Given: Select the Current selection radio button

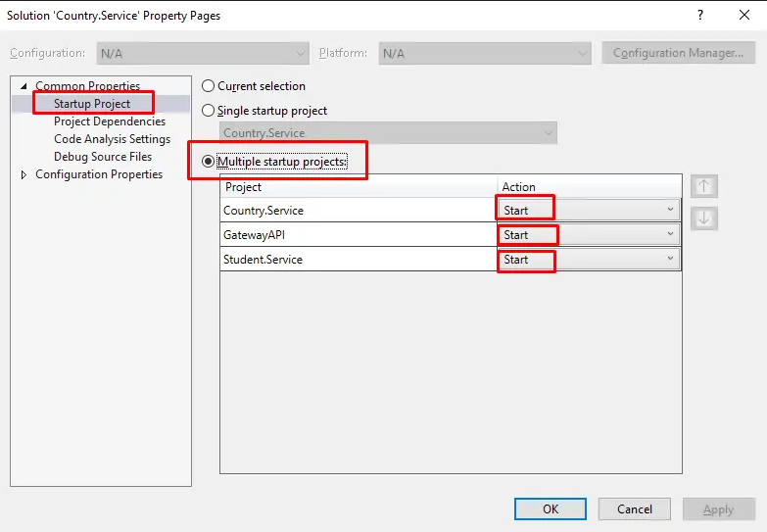Looking at the screenshot, I should click(x=208, y=86).
